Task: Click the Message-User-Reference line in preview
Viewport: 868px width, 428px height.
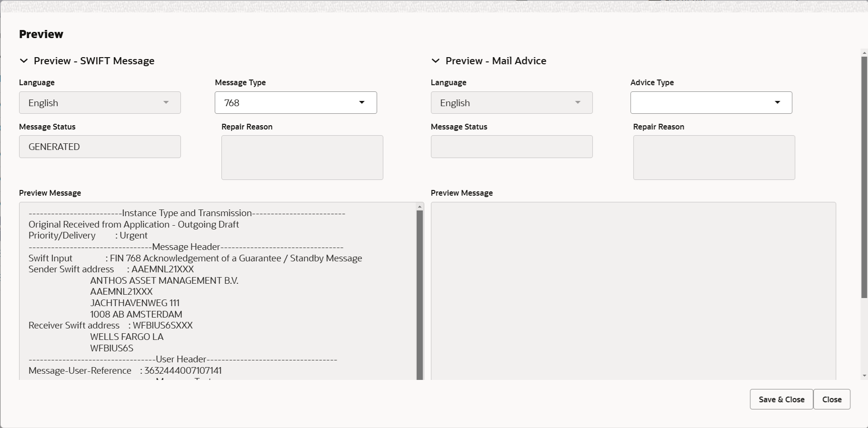Action: click(x=125, y=371)
